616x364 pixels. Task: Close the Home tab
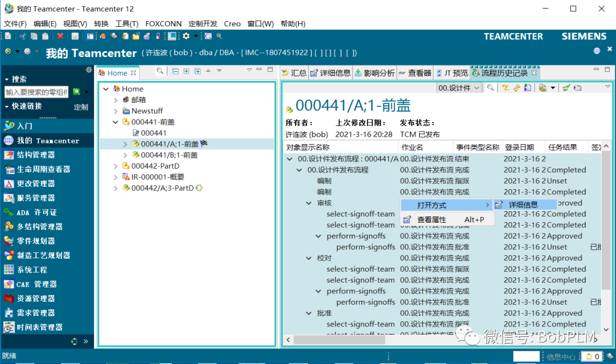pos(133,73)
